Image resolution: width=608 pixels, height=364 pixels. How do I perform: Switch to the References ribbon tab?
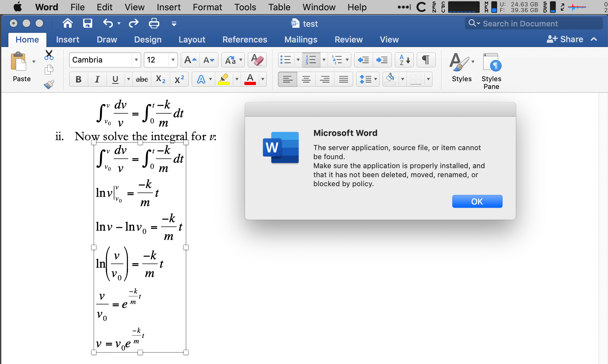click(245, 39)
